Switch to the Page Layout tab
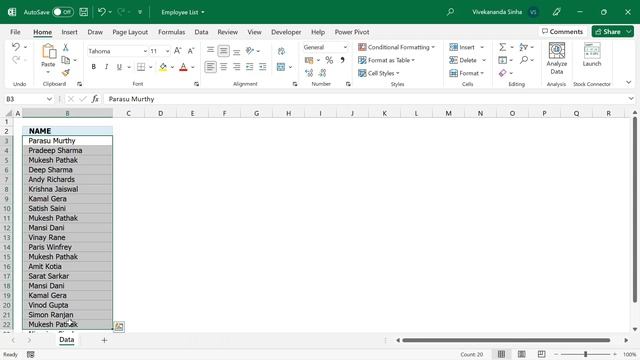640x360 pixels. point(130,32)
